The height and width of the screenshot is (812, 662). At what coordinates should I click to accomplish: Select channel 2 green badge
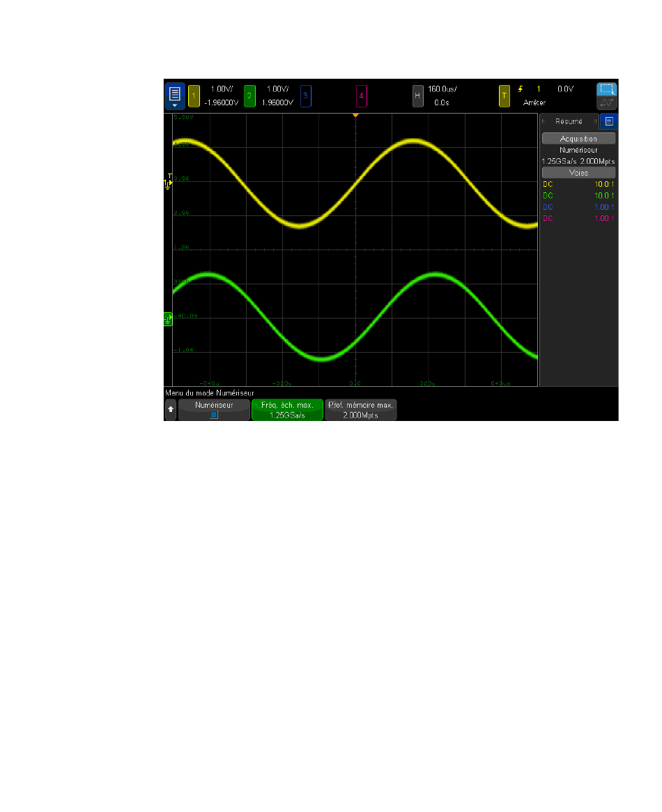[x=249, y=95]
